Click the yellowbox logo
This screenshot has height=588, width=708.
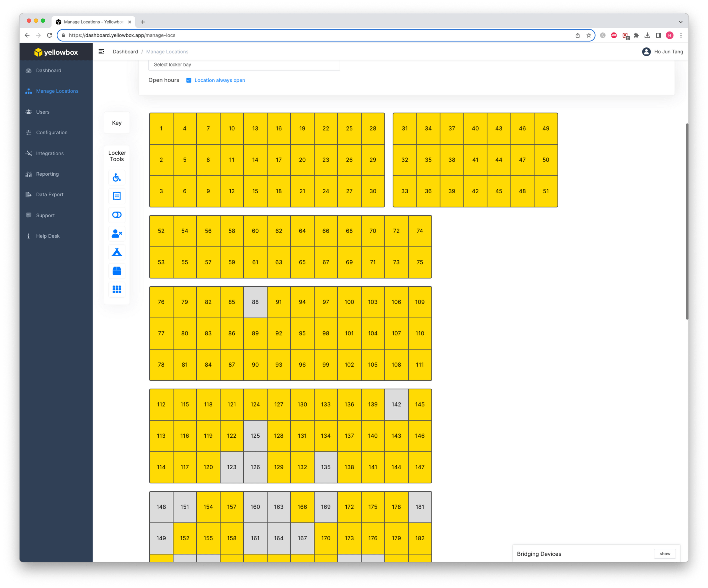coord(56,52)
